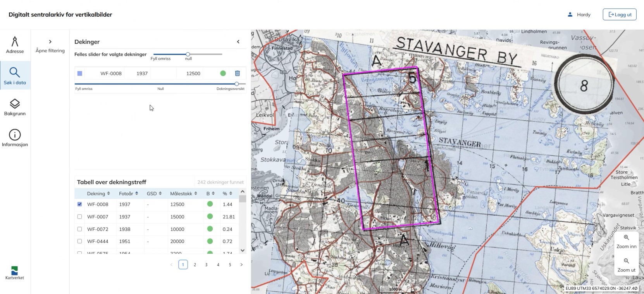The height and width of the screenshot is (294, 644).
Task: Uncheck the WF-0008 row checkbox
Action: coord(80,204)
